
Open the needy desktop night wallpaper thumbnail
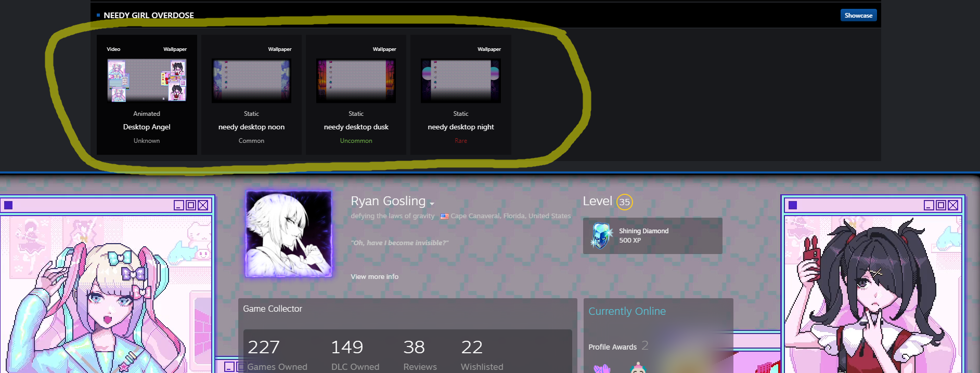pyautogui.click(x=461, y=81)
